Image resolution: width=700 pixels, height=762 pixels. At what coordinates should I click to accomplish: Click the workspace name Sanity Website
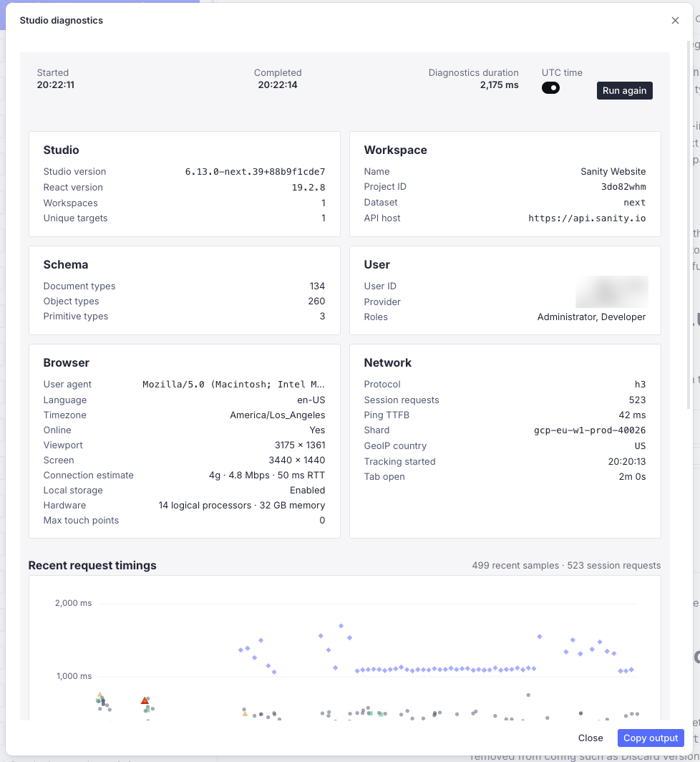coord(613,172)
